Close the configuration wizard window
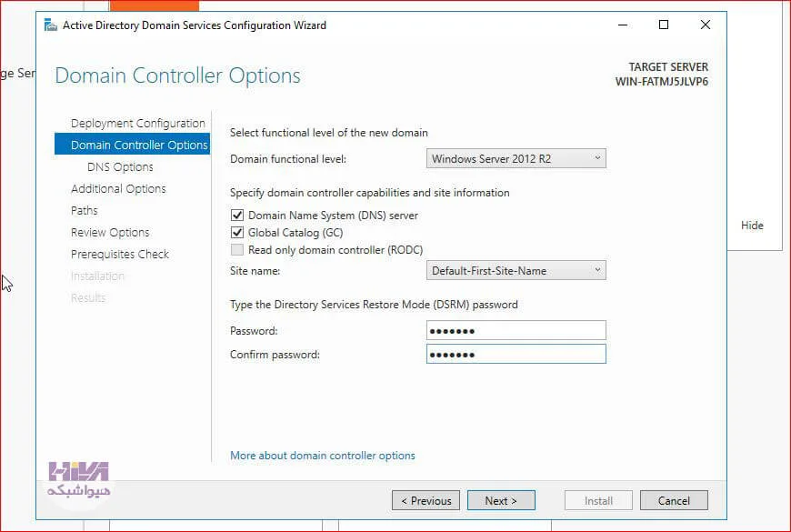Image resolution: width=791 pixels, height=532 pixels. [x=706, y=25]
